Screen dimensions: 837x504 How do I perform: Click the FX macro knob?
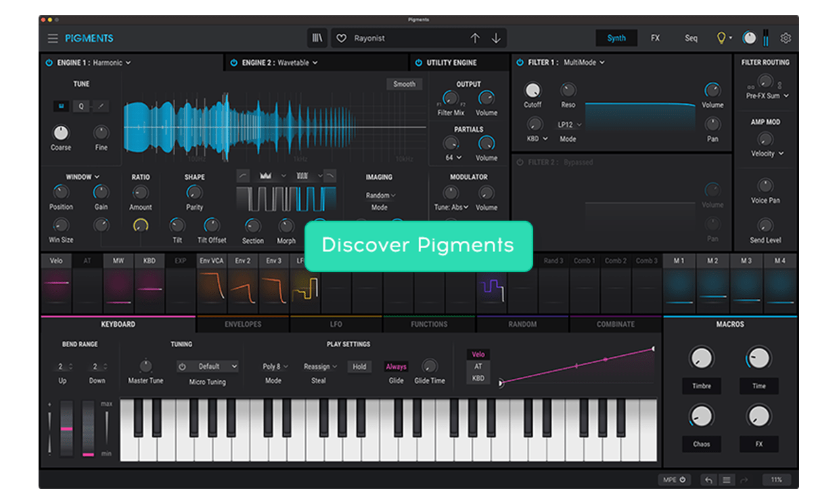tap(759, 415)
